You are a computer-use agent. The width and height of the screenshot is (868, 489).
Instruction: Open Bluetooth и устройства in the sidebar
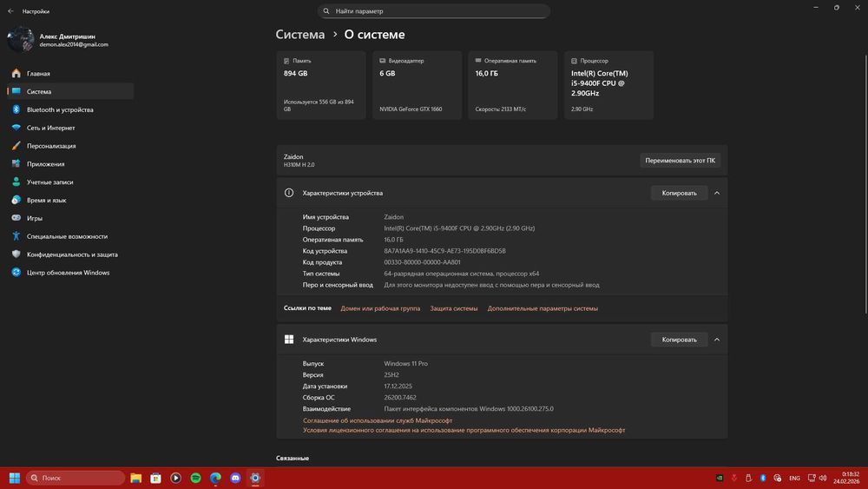click(x=70, y=109)
